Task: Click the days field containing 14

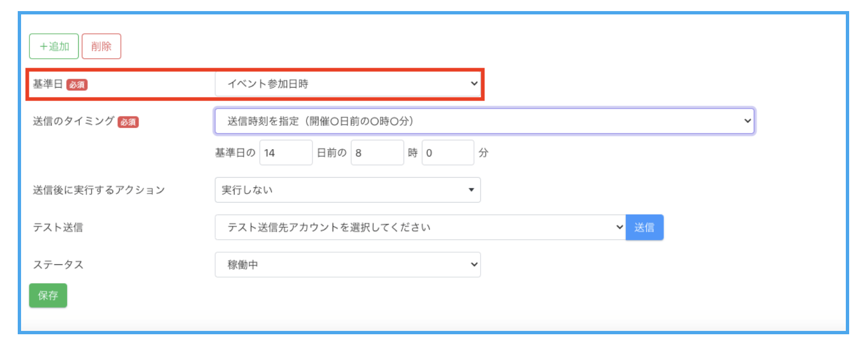Action: 285,153
